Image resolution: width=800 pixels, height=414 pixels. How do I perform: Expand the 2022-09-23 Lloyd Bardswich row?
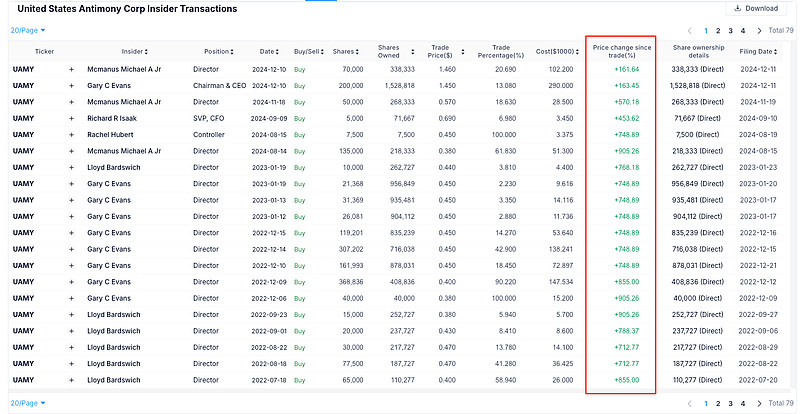click(71, 314)
